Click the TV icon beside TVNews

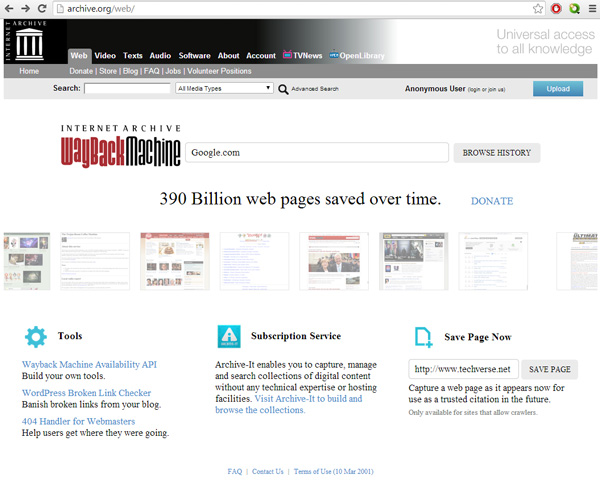tap(287, 55)
